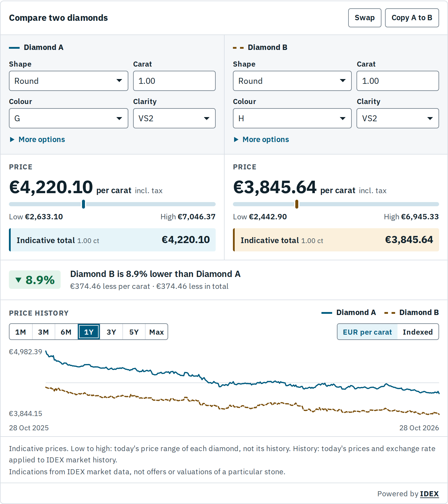Expand More options for Diamond B
The image size is (448, 504).
point(261,139)
